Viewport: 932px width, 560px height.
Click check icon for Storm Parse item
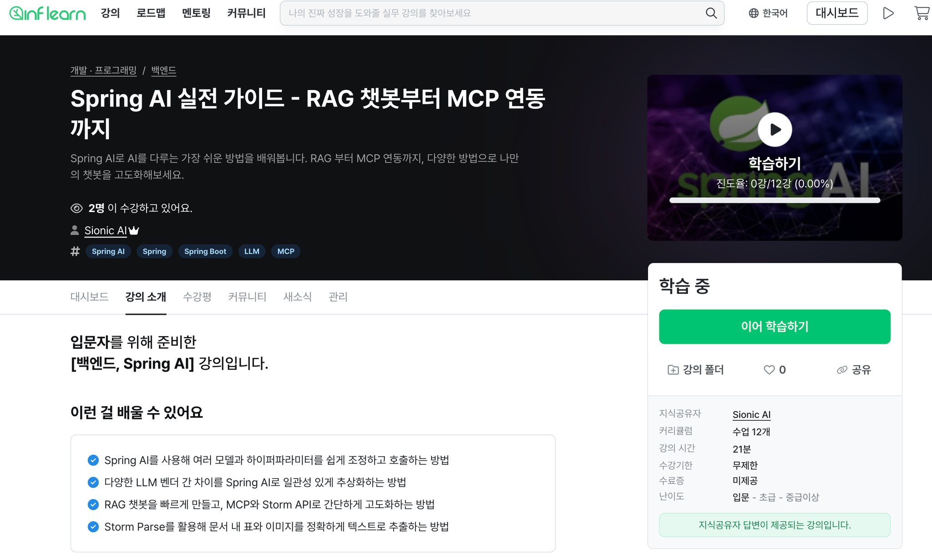(x=93, y=527)
